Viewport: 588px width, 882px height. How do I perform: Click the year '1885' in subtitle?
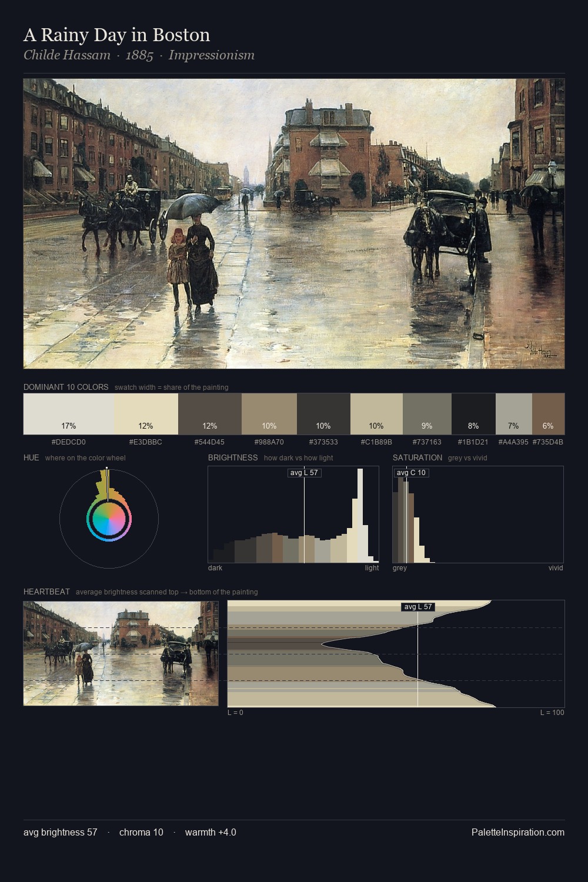tap(139, 55)
